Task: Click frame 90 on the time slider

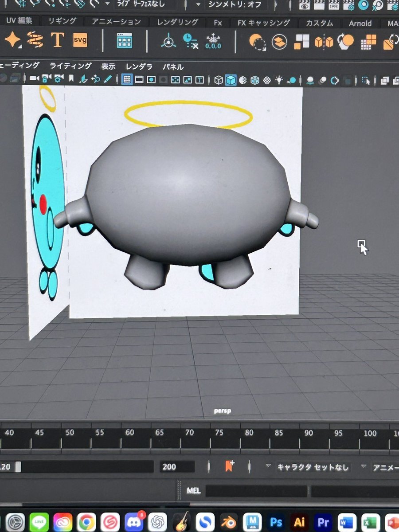Action: click(309, 433)
